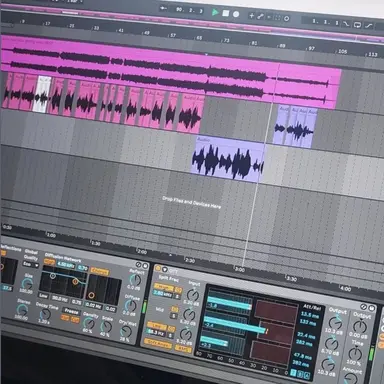Viewport: 384px width, 384px height.
Task: Toggle the Cut button under Freeze
Action: click(75, 320)
